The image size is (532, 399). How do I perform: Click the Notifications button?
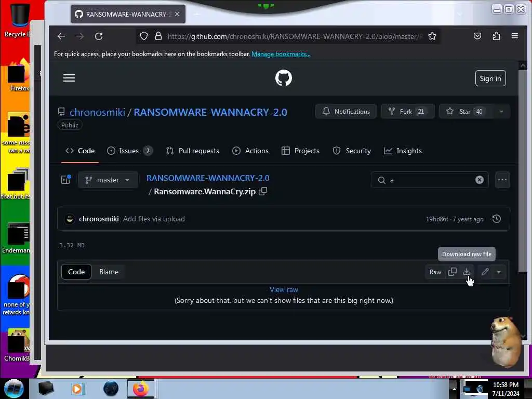(345, 111)
